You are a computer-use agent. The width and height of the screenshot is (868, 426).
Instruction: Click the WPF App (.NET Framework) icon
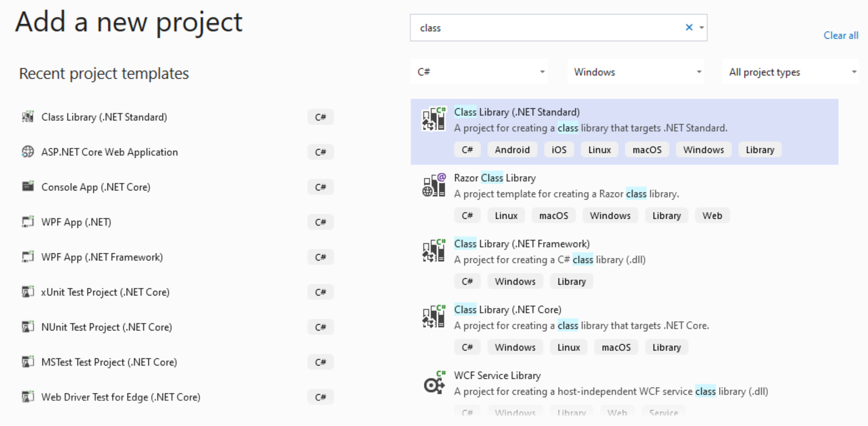point(28,256)
